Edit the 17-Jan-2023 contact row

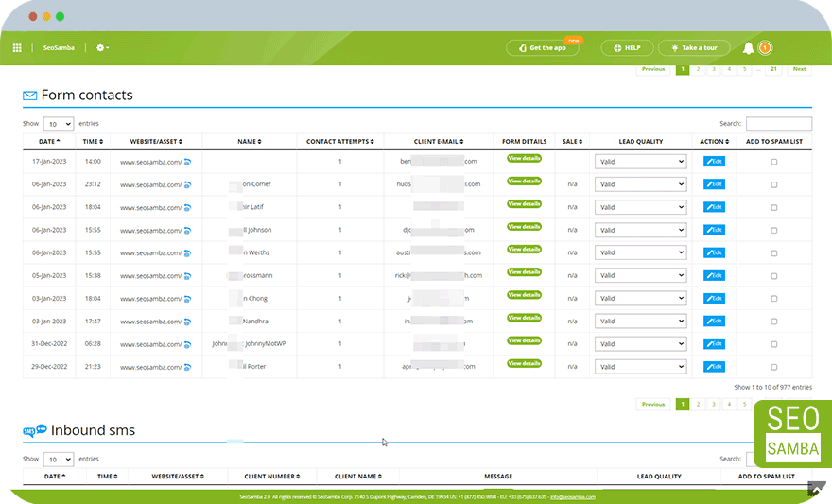tap(714, 162)
